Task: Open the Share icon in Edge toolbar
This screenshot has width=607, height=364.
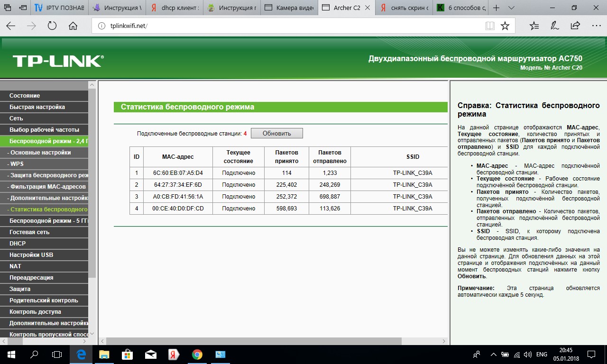Action: (575, 26)
